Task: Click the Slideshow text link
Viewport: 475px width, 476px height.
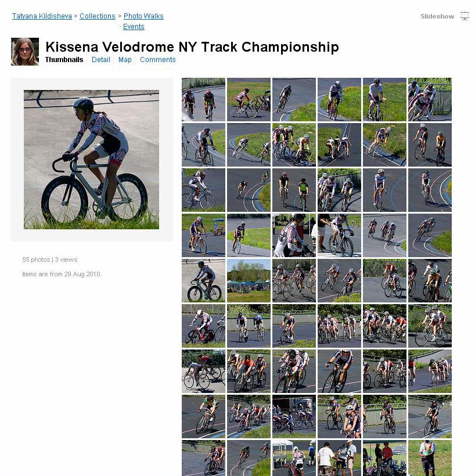Action: pos(437,16)
